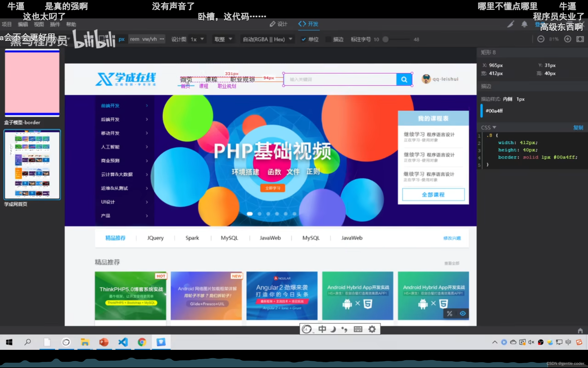
Task: Click the search keyword input field
Action: point(340,79)
